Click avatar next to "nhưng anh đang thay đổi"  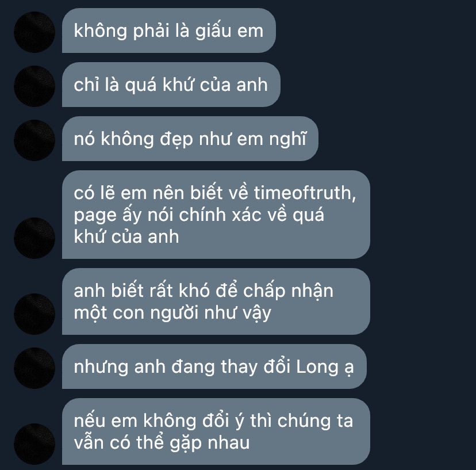coord(34,368)
